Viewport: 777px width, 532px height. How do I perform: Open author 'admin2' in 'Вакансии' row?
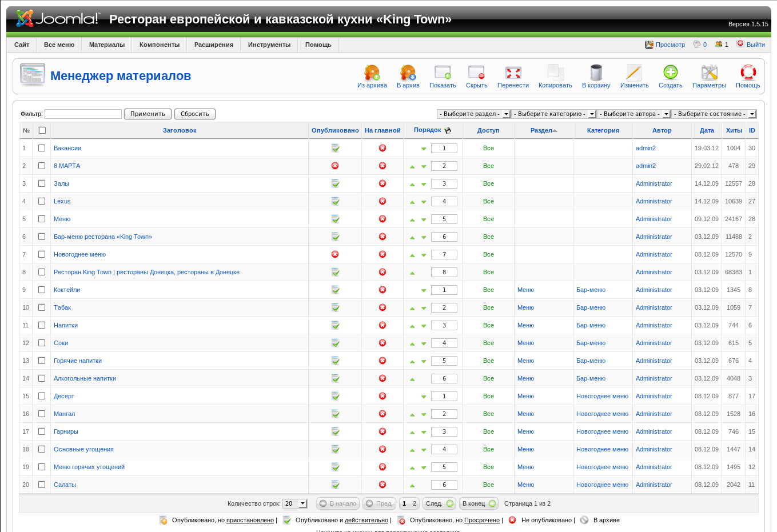click(x=645, y=148)
